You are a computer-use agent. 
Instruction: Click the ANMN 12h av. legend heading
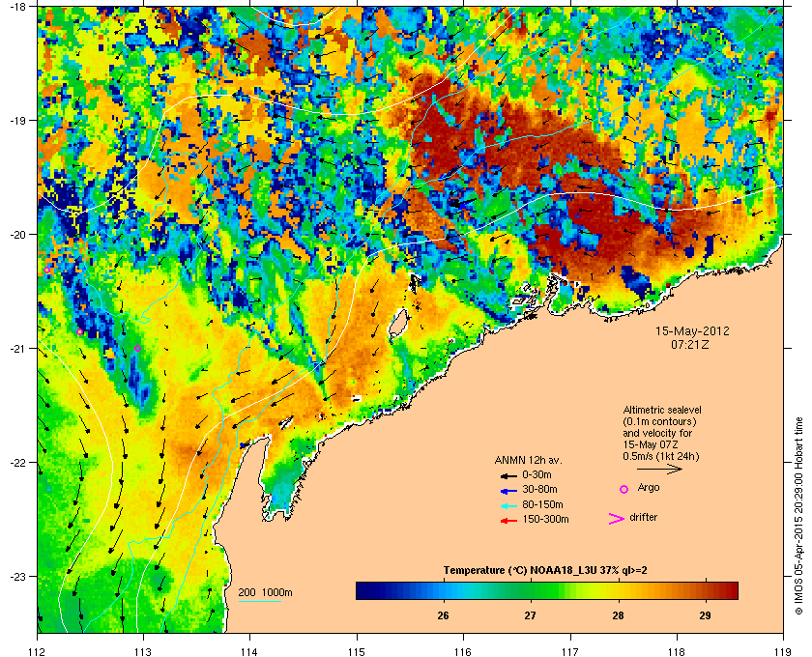[x=528, y=460]
